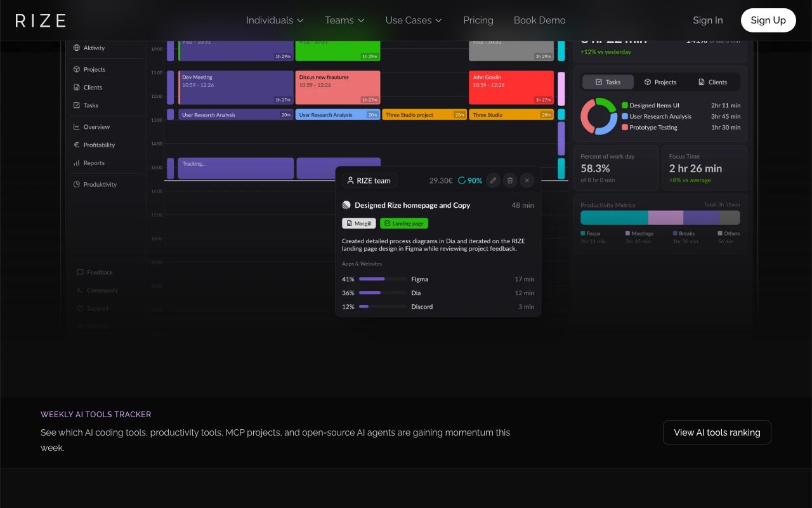This screenshot has width=812, height=508.
Task: Open the Overview chart icon in the sidebar
Action: click(x=77, y=126)
